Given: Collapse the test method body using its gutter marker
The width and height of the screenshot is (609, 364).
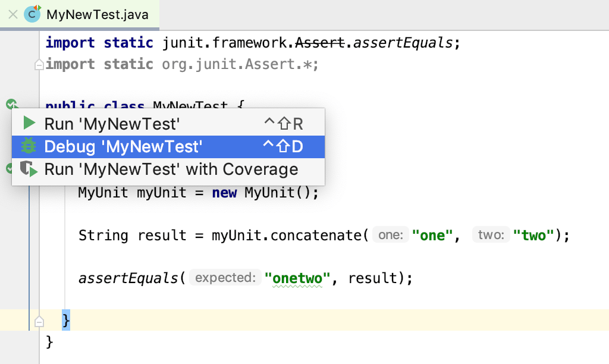Looking at the screenshot, I should tap(39, 321).
